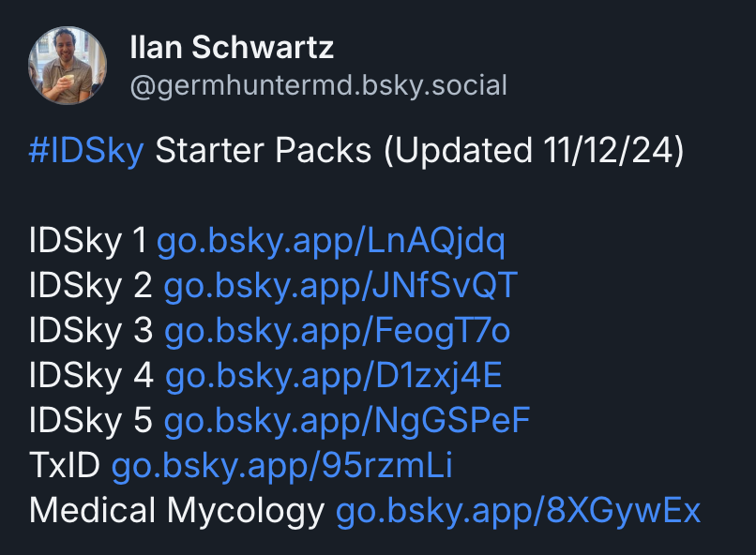
Task: Open the TxID link go.bsky.app/95rzmLi
Action: pyautogui.click(x=282, y=466)
